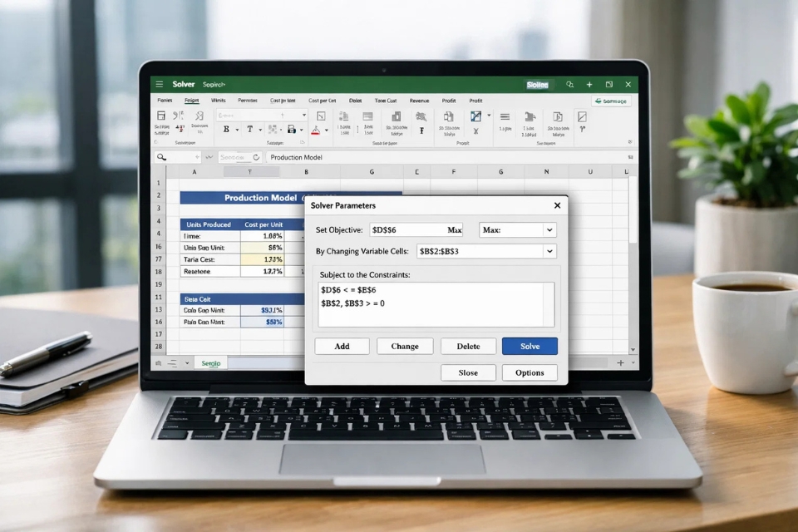Open Solver Options

(x=530, y=372)
